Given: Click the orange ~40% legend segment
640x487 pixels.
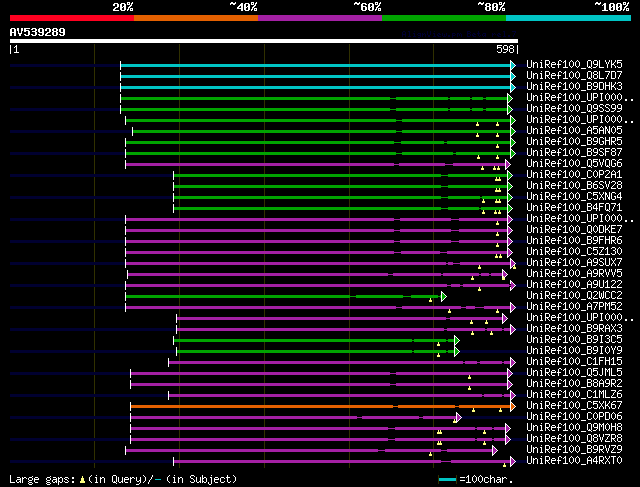Looking at the screenshot, I should pos(196,18).
